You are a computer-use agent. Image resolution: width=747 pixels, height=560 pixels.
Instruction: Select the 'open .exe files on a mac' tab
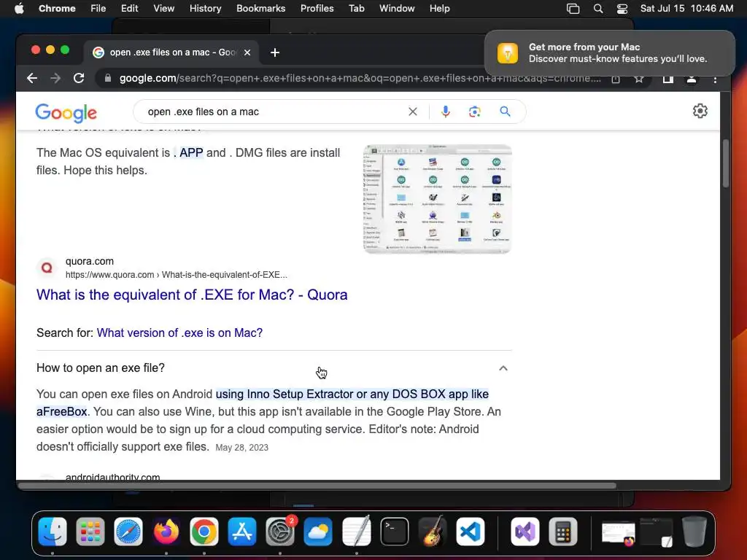click(x=171, y=52)
